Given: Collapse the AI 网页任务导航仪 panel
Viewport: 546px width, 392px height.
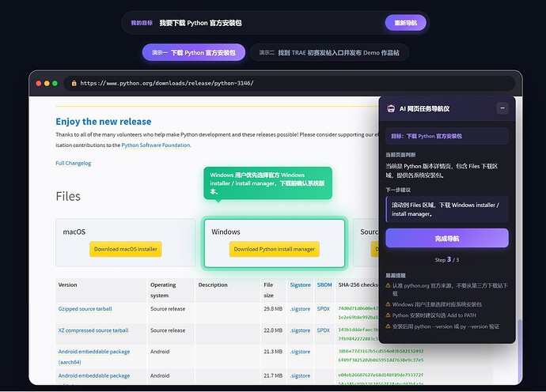Looking at the screenshot, I should [x=502, y=108].
